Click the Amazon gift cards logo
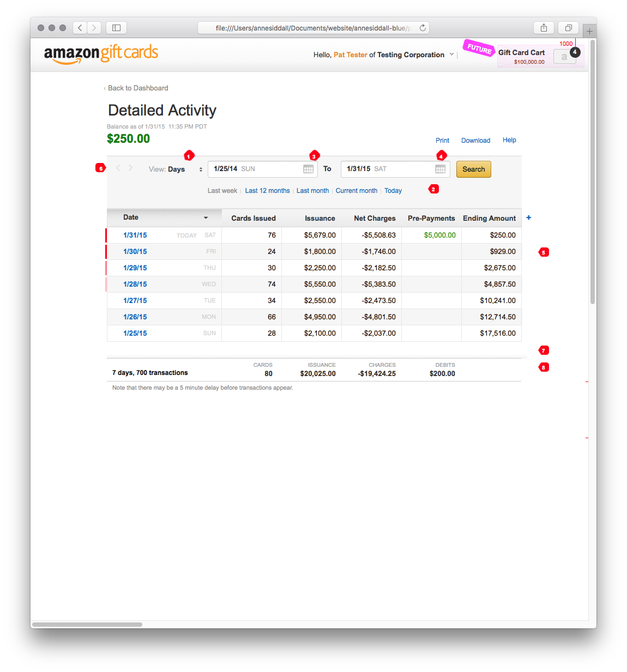Image resolution: width=627 pixels, height=672 pixels. point(101,54)
